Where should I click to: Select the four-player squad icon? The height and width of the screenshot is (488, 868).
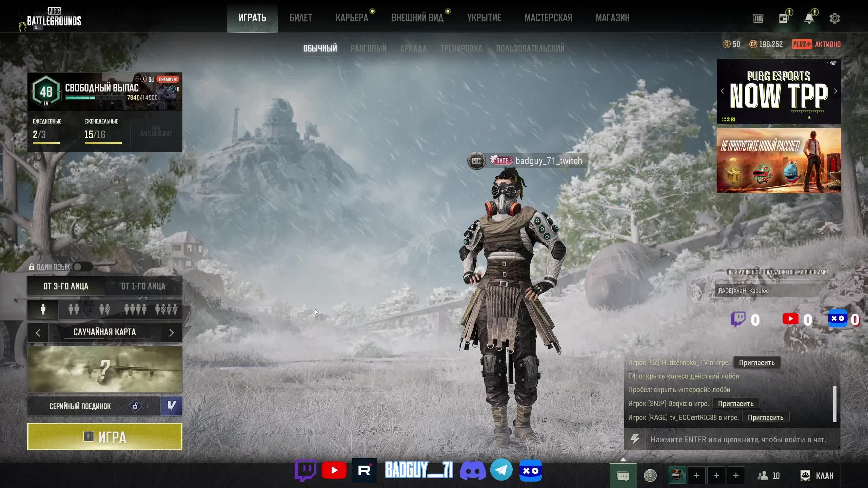pyautogui.click(x=135, y=309)
